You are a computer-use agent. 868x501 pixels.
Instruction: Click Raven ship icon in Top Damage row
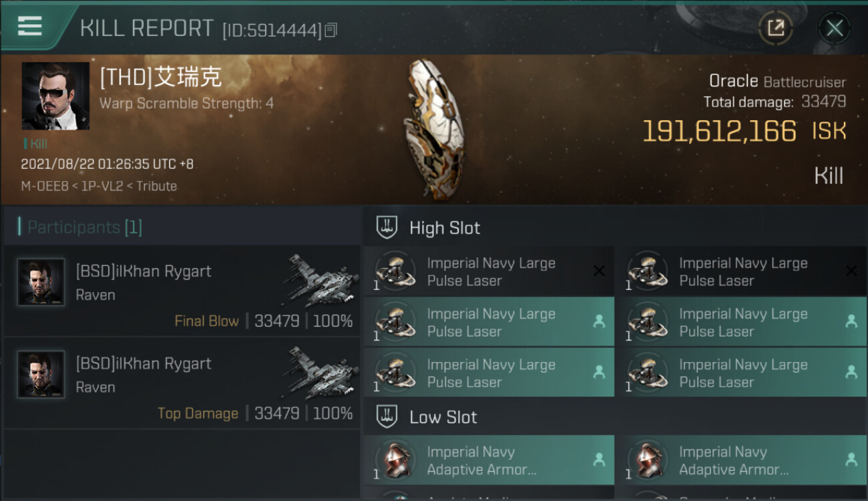[320, 371]
